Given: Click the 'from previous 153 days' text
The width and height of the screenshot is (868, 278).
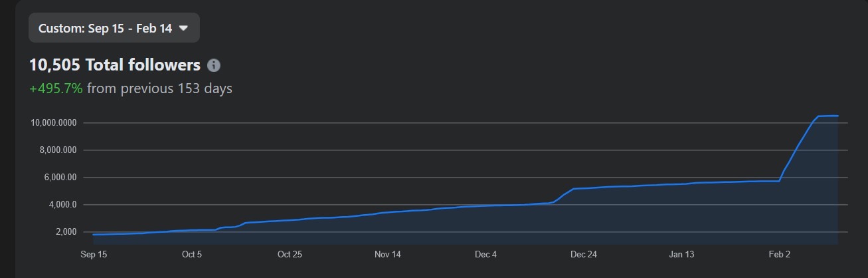Looking at the screenshot, I should [x=159, y=88].
